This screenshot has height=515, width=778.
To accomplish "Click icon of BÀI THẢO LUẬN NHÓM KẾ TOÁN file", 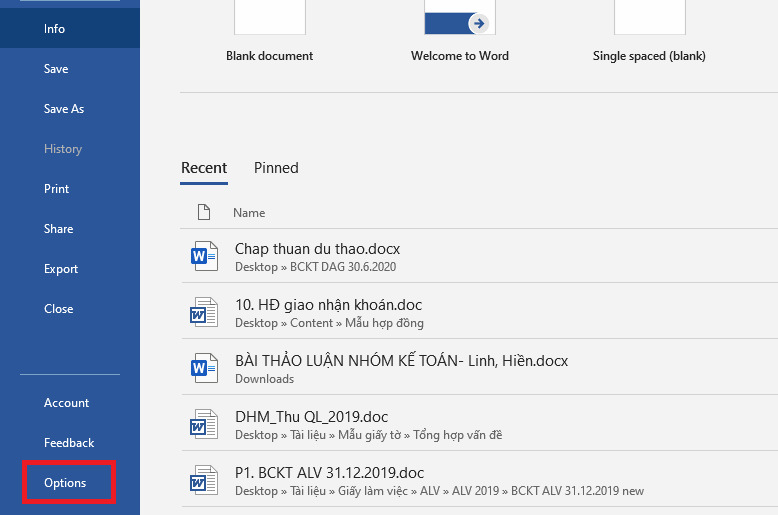I will pos(204,368).
